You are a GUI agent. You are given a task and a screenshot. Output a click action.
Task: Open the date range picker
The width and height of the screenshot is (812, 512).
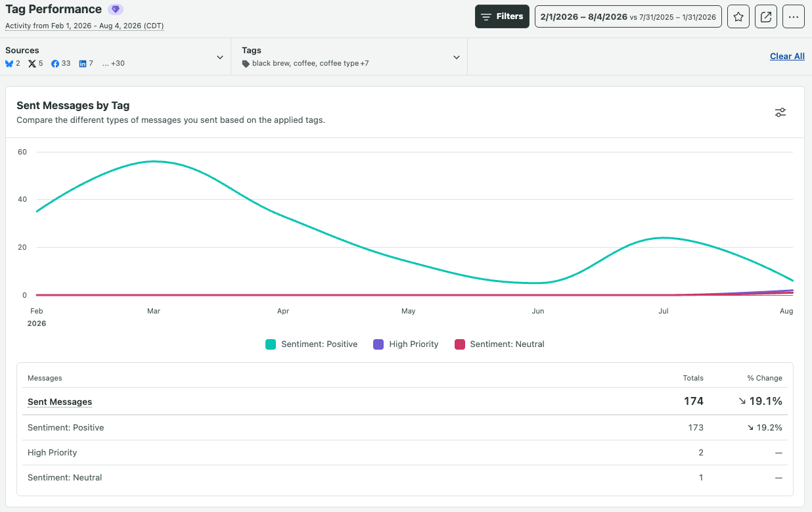[x=628, y=16]
